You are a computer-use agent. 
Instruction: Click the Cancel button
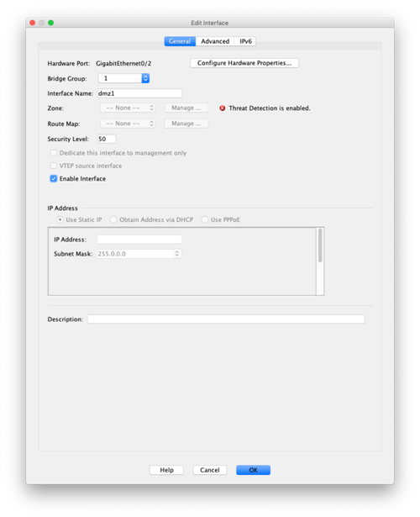(x=210, y=470)
